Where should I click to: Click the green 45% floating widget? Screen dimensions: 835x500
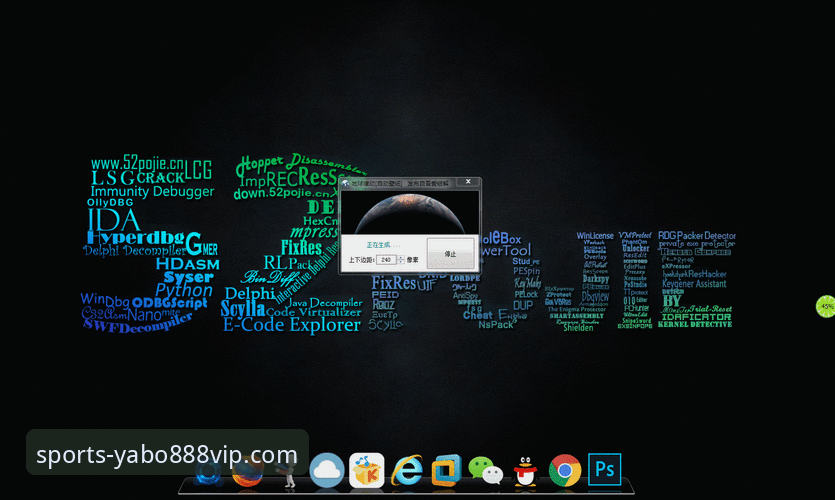point(826,306)
